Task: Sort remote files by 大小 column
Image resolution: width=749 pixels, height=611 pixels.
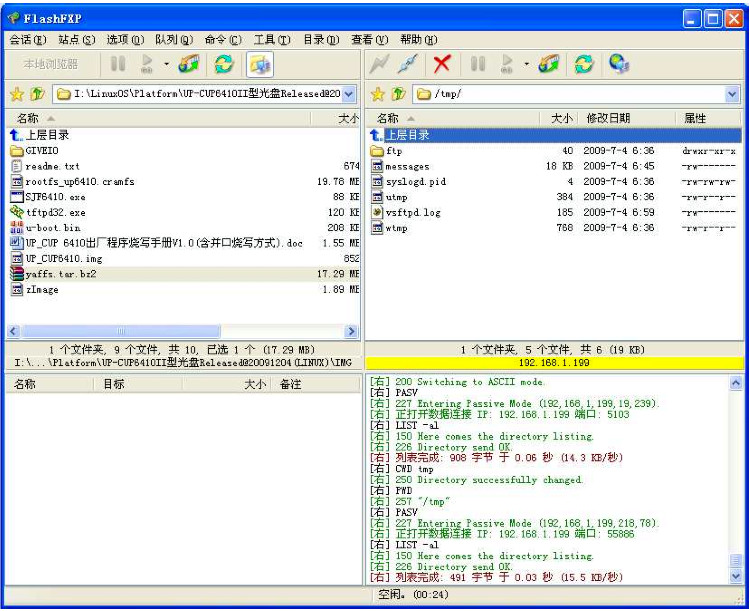Action: click(558, 118)
